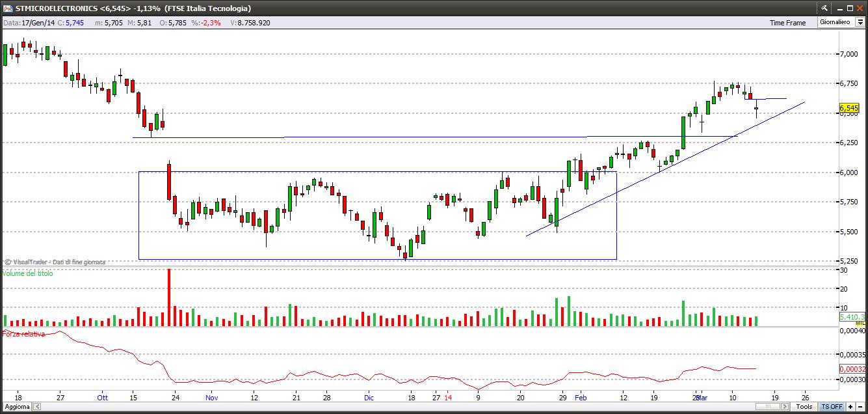This screenshot has width=868, height=414.
Task: Click the Feb date axis label
Action: (x=581, y=397)
